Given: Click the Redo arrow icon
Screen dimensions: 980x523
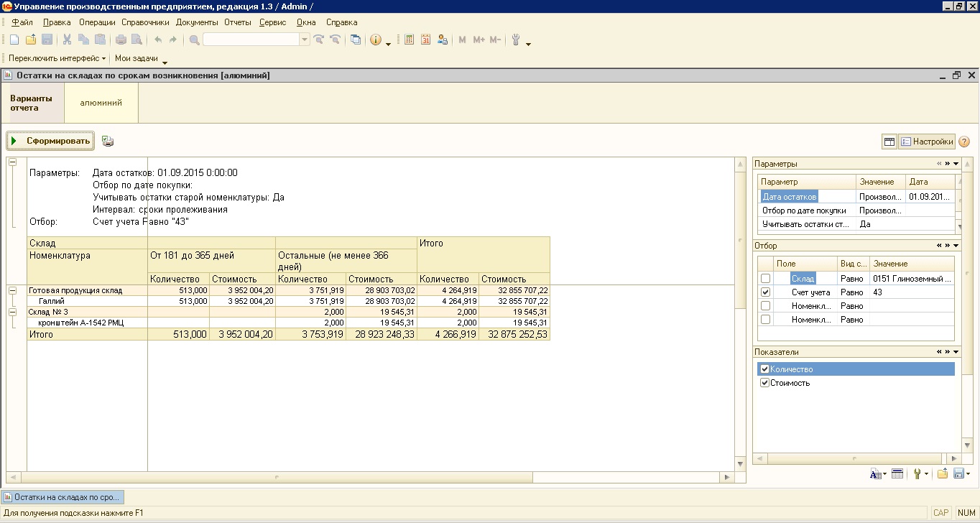Looking at the screenshot, I should 173,40.
